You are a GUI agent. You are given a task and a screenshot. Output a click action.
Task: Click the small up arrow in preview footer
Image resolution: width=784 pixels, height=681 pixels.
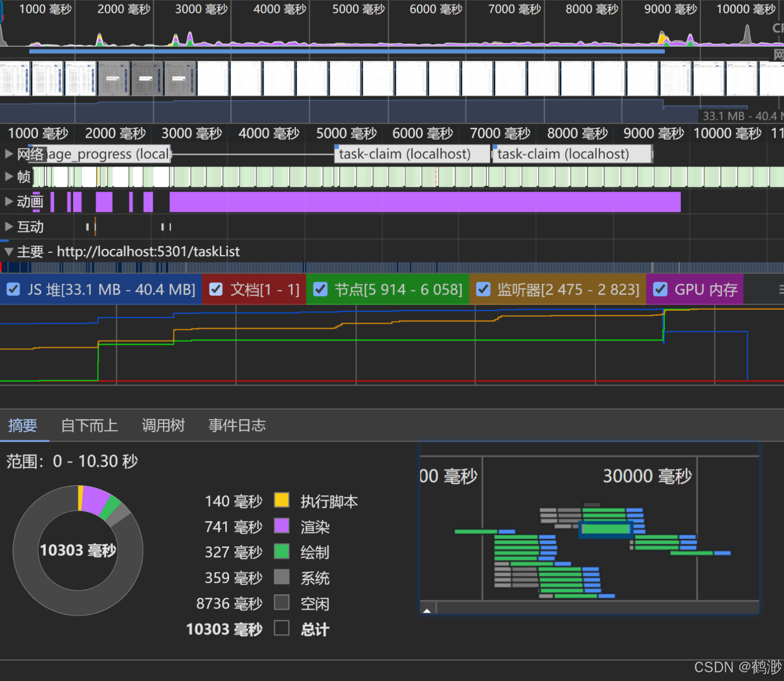click(x=427, y=610)
